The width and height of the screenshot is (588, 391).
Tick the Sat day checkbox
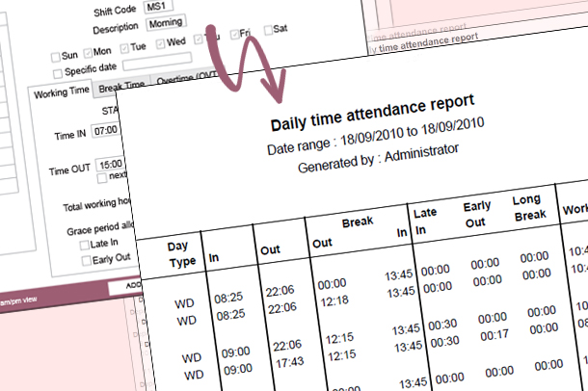[268, 30]
